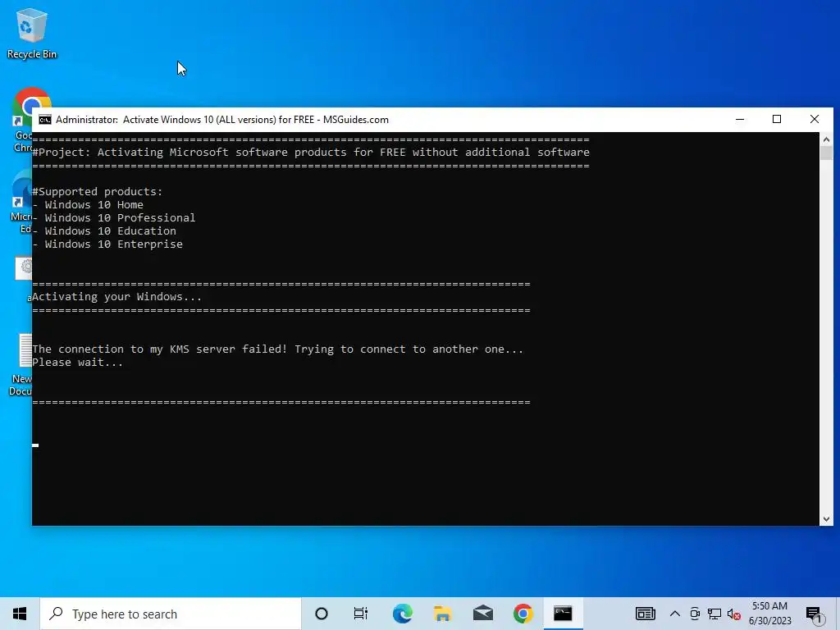Image resolution: width=840 pixels, height=630 pixels.
Task: Click the console title bar text
Action: [222, 120]
